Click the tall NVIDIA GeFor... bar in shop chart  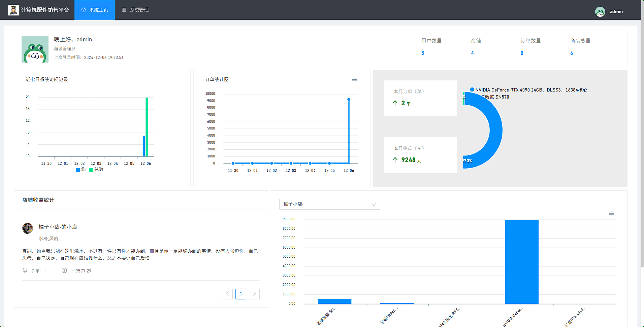click(522, 262)
